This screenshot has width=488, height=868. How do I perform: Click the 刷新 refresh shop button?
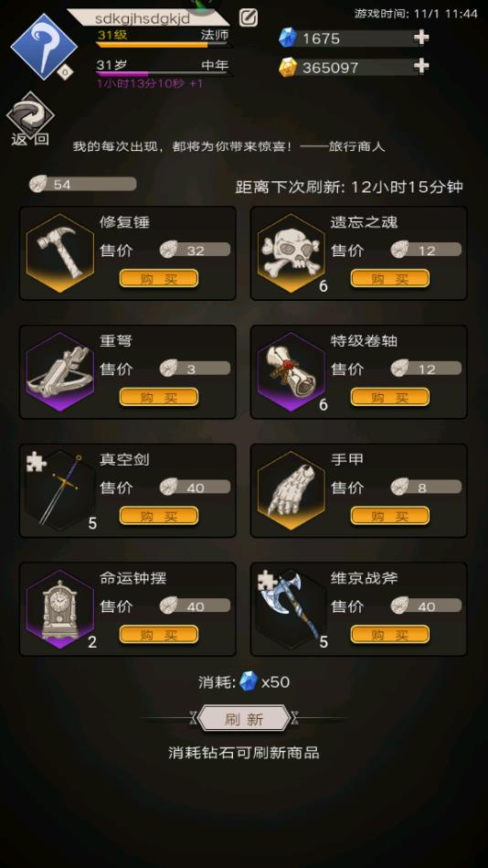(x=244, y=719)
